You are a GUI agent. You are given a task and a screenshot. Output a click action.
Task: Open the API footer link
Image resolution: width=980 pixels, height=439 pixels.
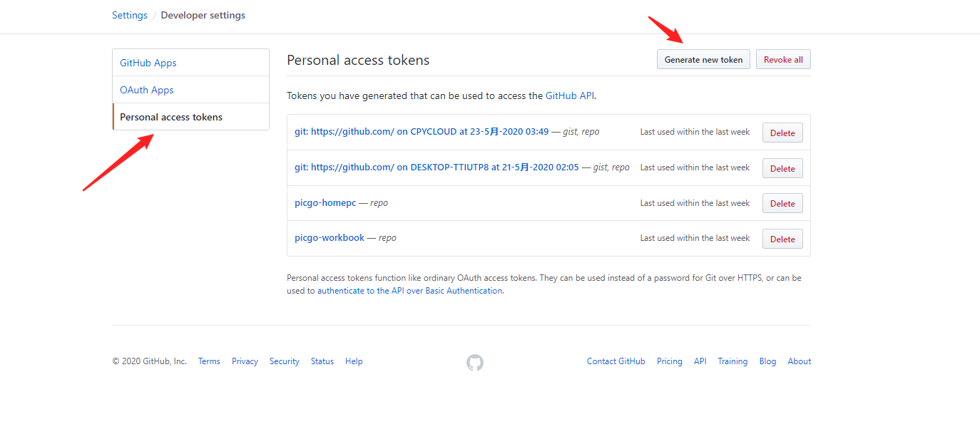(x=700, y=361)
